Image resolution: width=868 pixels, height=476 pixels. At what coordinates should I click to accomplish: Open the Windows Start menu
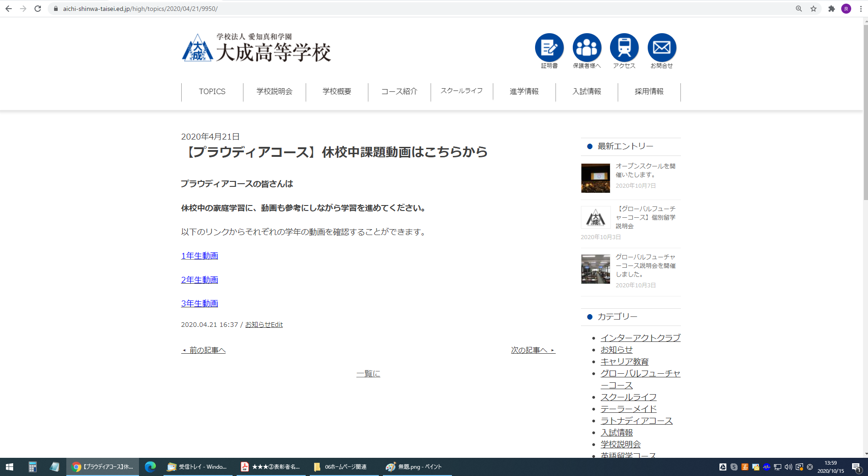[10, 467]
